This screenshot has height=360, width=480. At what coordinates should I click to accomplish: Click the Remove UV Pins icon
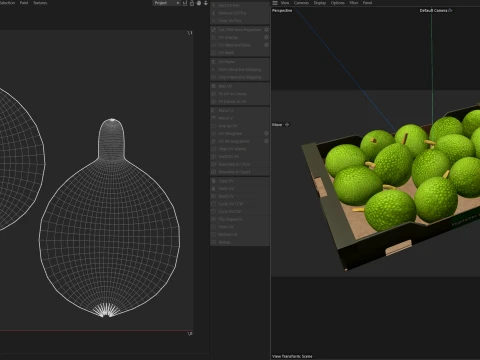point(214,13)
